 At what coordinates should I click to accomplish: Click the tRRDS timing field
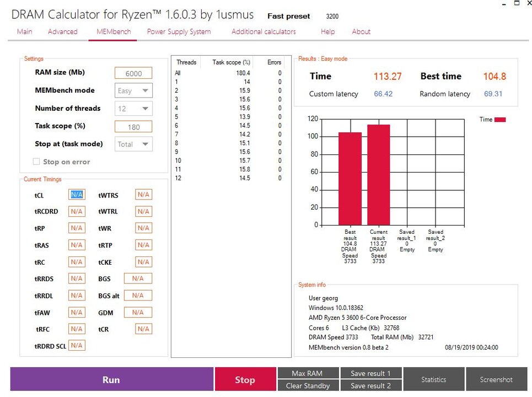pos(77,278)
